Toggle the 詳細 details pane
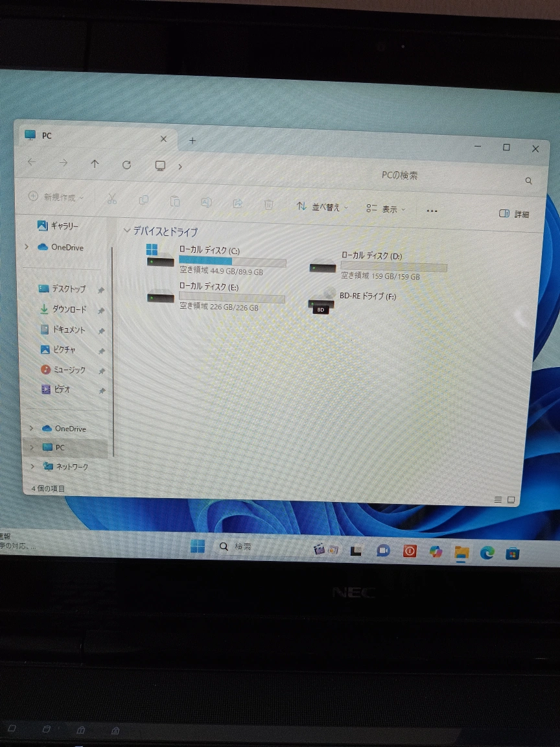 [514, 214]
